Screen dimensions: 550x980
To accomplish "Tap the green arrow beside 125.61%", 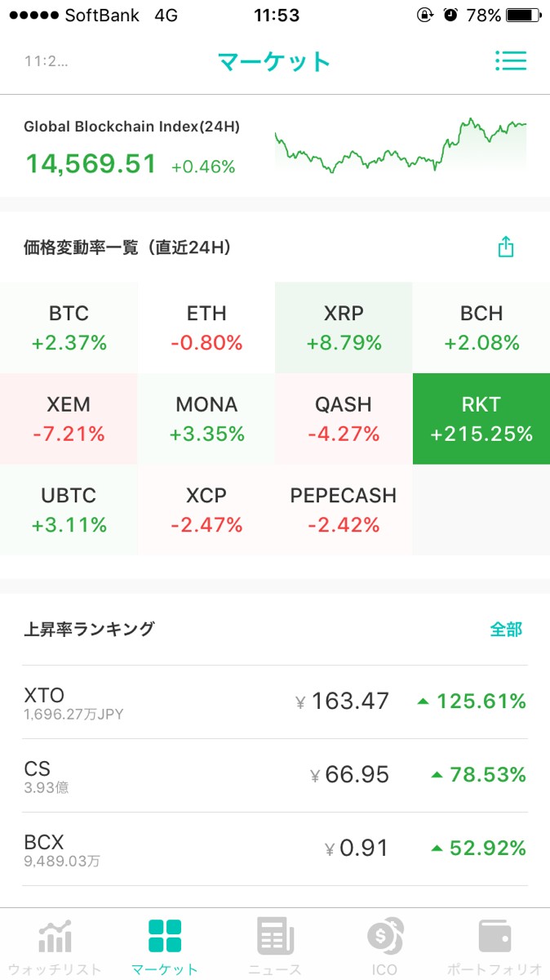I will pyautogui.click(x=423, y=702).
